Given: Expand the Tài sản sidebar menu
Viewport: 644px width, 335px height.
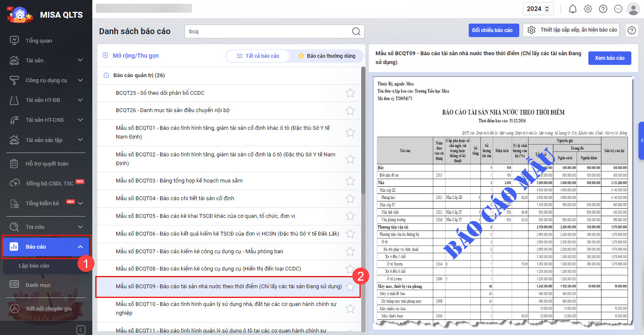Looking at the screenshot, I should [80, 61].
